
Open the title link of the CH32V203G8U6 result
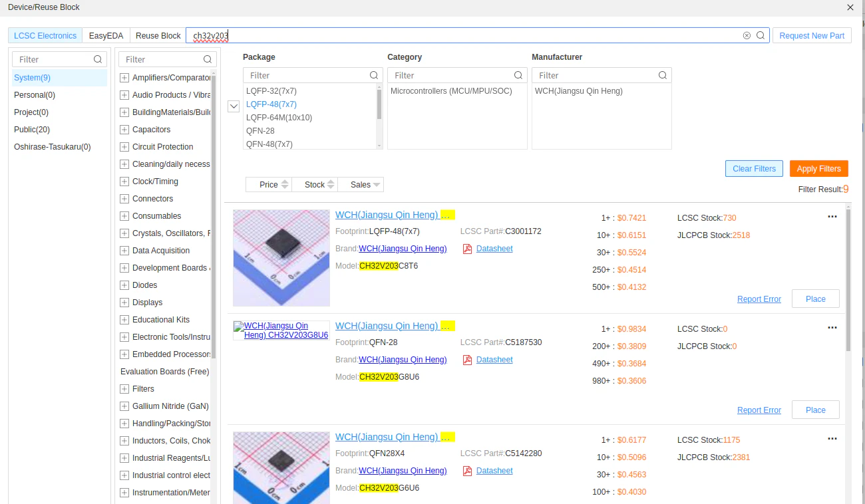click(395, 326)
